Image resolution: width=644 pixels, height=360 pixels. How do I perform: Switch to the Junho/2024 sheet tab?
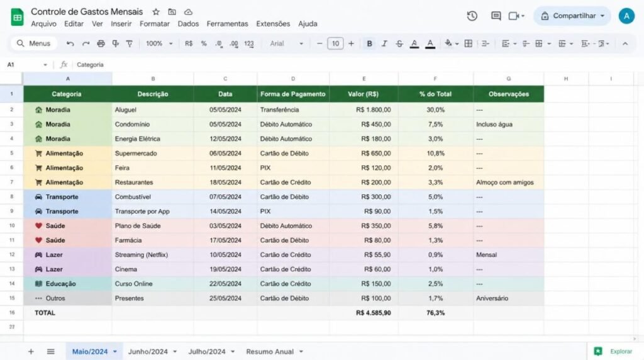coord(148,352)
